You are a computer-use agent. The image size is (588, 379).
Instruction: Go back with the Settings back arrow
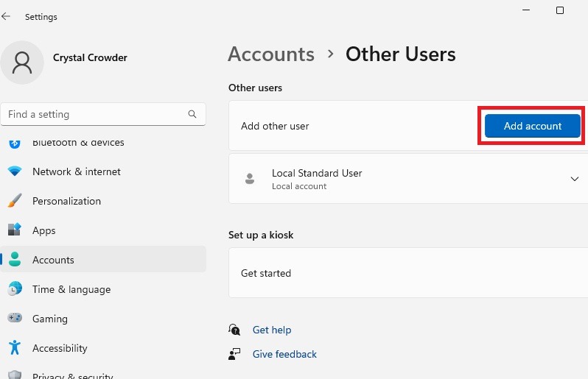[x=7, y=16]
